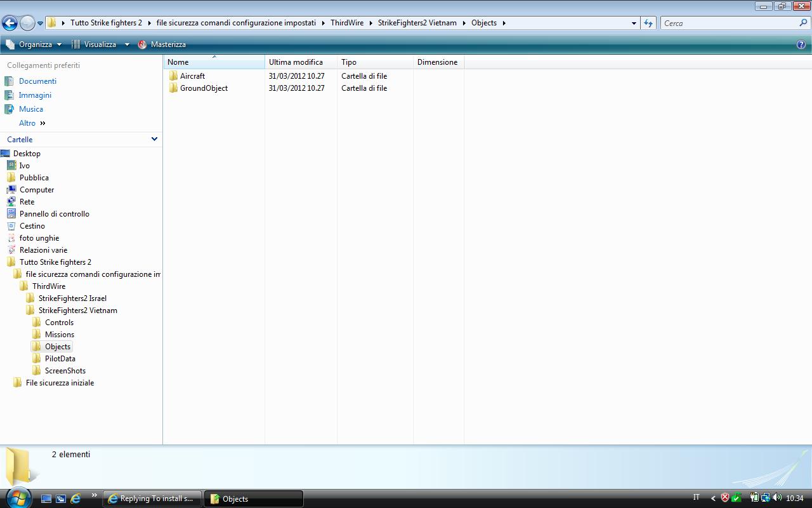812x508 pixels.
Task: Switch to 'Replying To install s...' taskbar window
Action: click(152, 498)
